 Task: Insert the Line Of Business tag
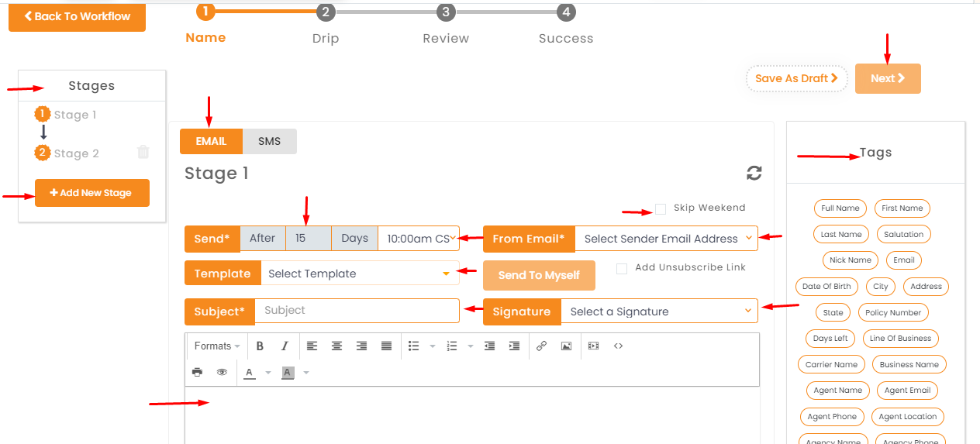click(x=900, y=339)
